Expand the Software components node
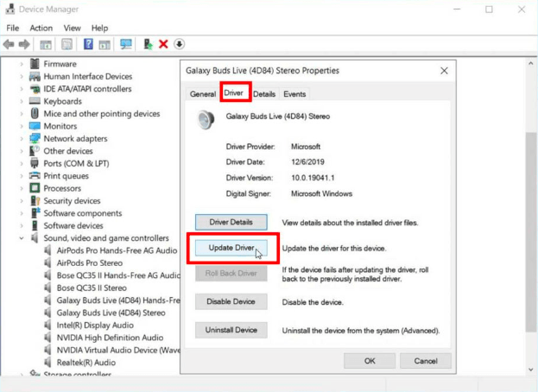This screenshot has width=538, height=392. click(x=22, y=213)
